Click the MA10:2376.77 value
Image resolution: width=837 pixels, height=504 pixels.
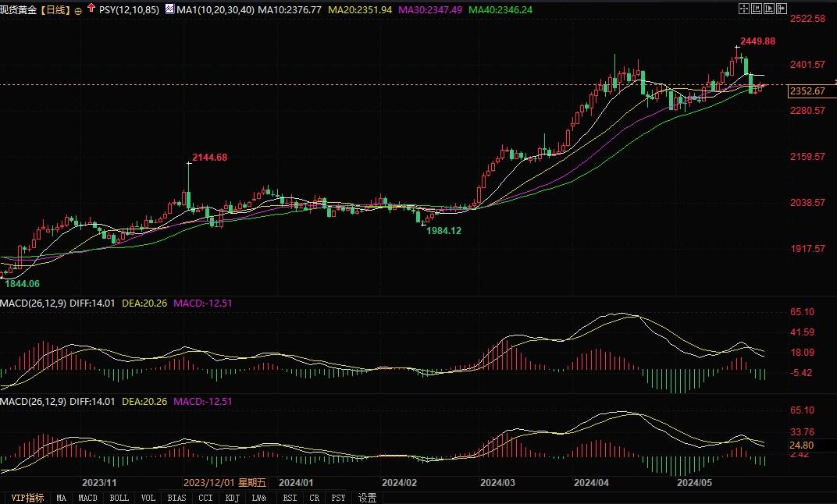290,9
